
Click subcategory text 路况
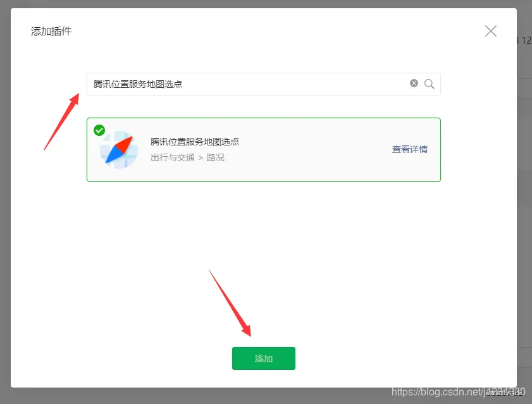pyautogui.click(x=216, y=157)
